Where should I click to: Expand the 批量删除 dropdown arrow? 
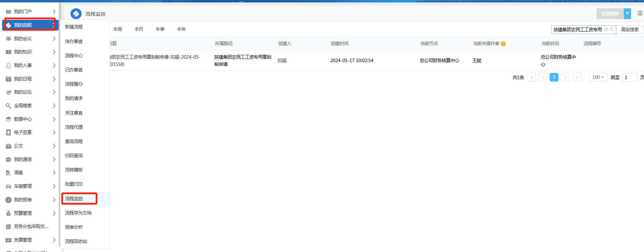pos(627,14)
